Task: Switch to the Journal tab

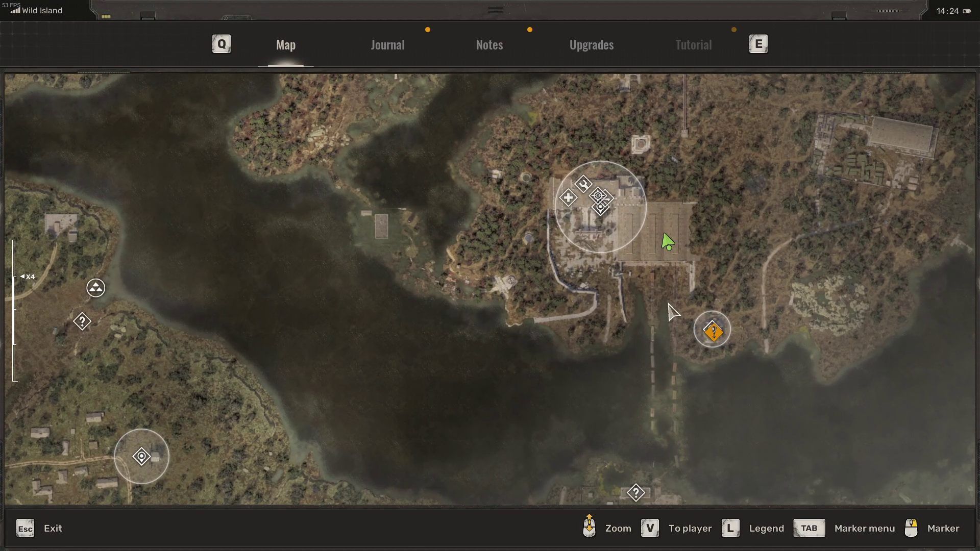Action: (x=387, y=45)
